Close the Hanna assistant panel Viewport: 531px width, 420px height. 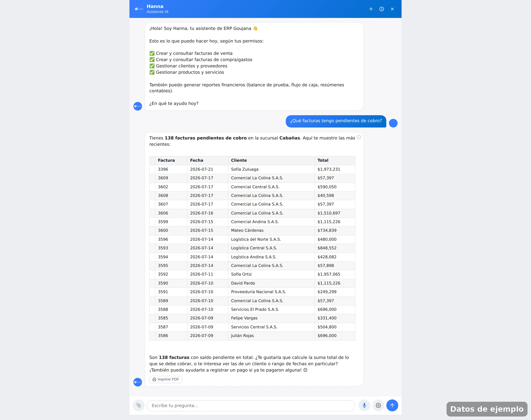coord(392,9)
